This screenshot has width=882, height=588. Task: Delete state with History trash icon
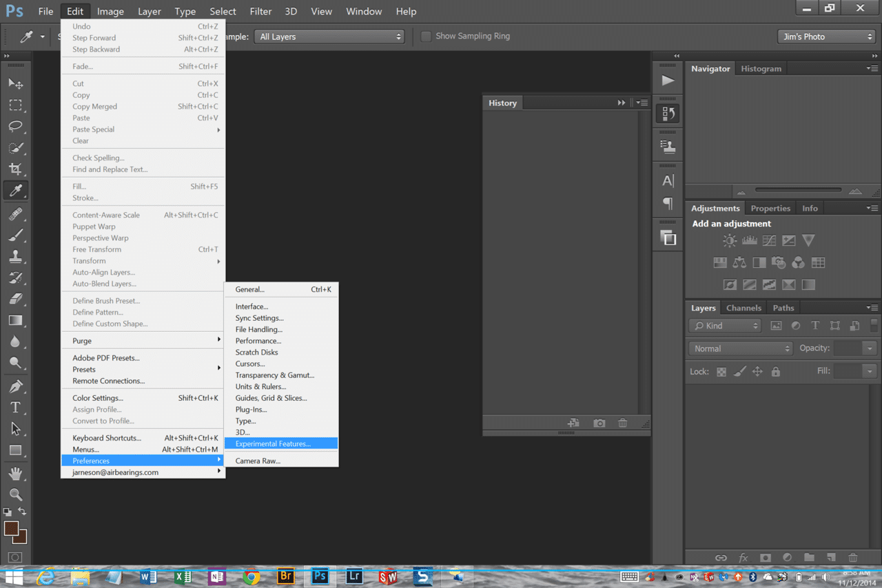coord(622,423)
